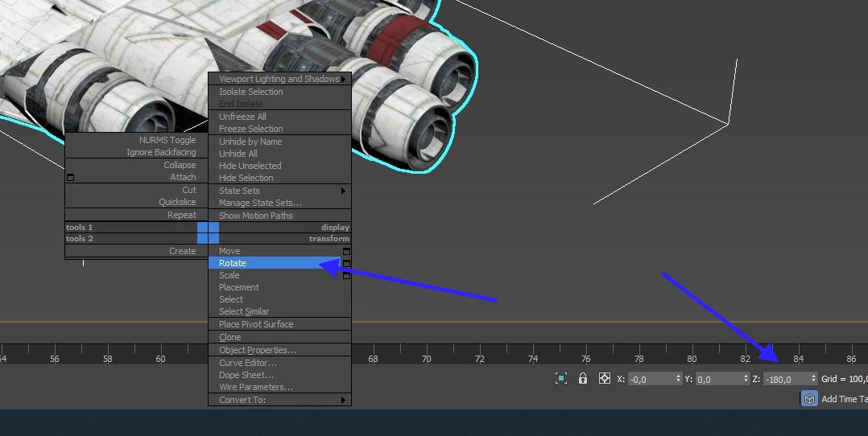Click the X coordinate spinner arrows
Image resolution: width=868 pixels, height=436 pixels.
click(678, 379)
